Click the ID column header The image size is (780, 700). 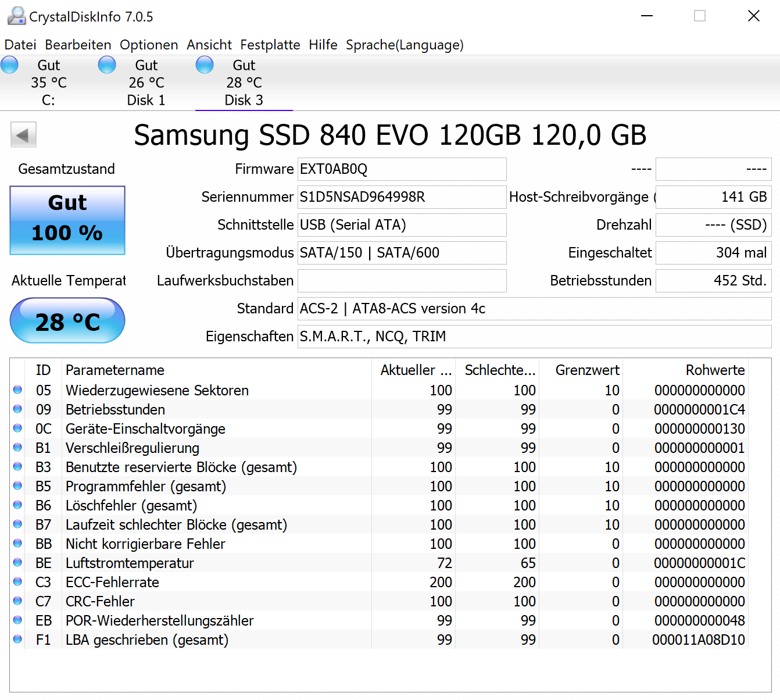coord(43,370)
